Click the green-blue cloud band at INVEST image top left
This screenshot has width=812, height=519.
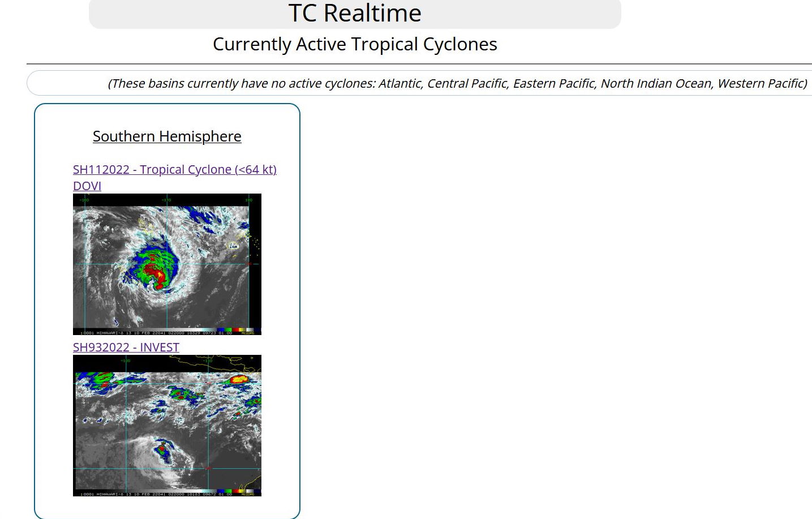(99, 379)
